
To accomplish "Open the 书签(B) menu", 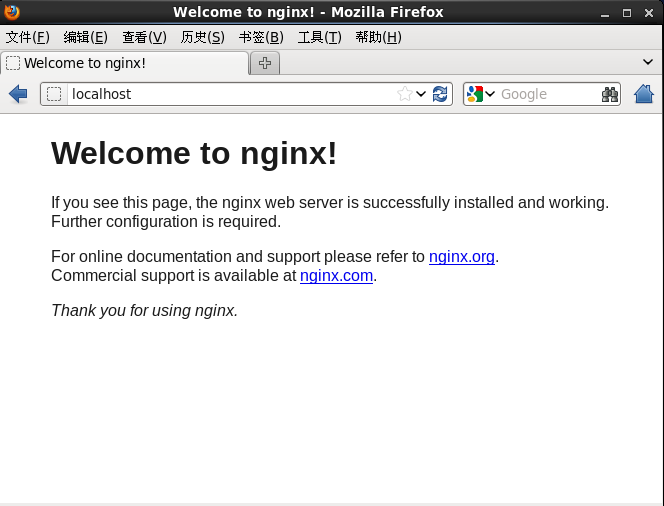I will click(261, 37).
